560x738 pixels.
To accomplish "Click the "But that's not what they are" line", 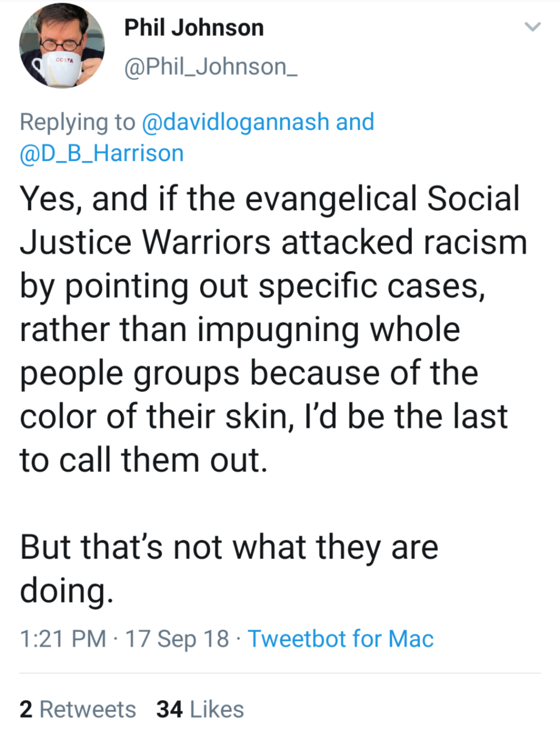I will 229,547.
